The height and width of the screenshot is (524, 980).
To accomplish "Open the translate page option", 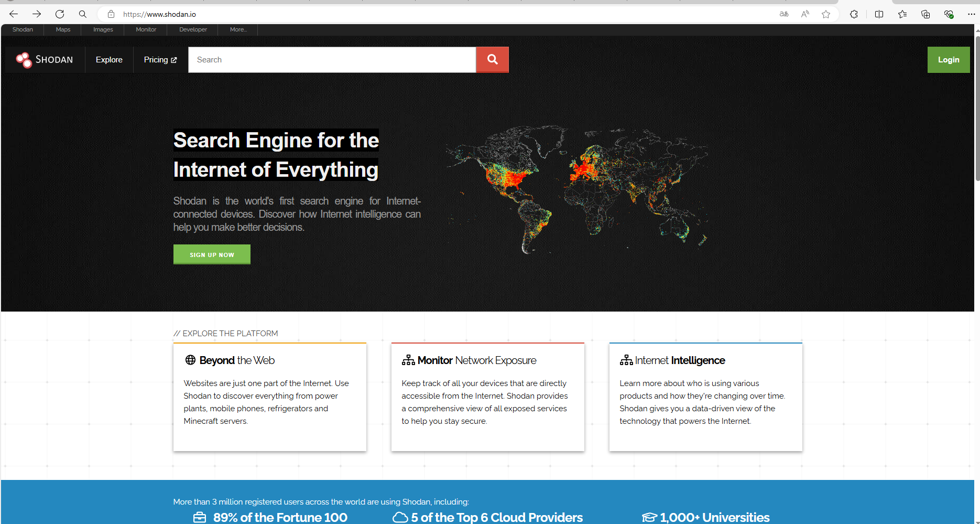I will 784,14.
